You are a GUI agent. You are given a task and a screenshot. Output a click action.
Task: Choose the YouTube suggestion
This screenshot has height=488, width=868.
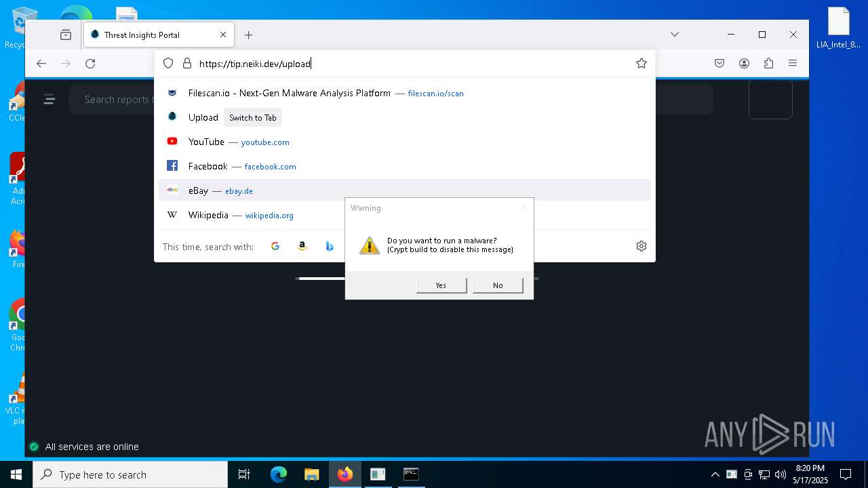tap(405, 142)
